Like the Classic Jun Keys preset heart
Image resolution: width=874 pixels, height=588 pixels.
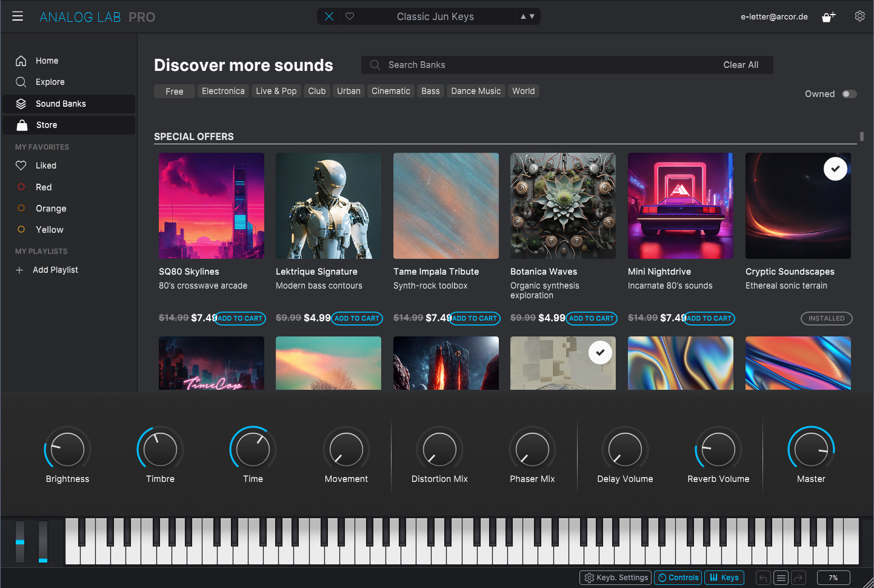click(x=350, y=16)
